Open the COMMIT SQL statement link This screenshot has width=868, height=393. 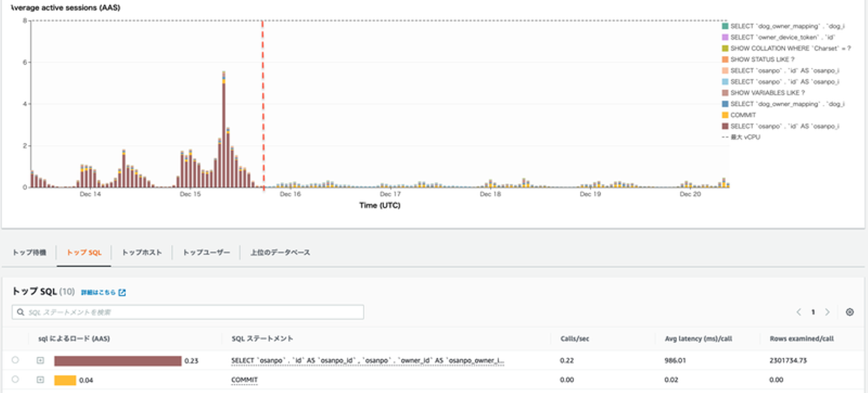click(x=244, y=380)
